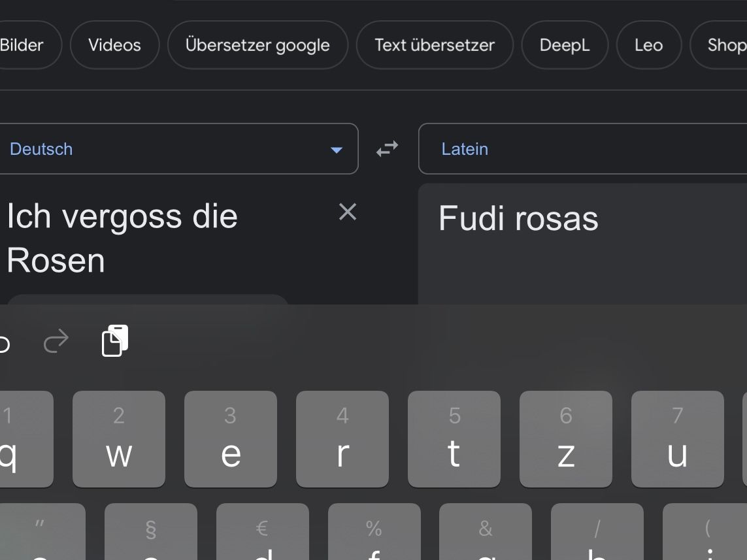Image resolution: width=747 pixels, height=560 pixels.
Task: Swap the Deutsch and Latein languages
Action: 387,149
